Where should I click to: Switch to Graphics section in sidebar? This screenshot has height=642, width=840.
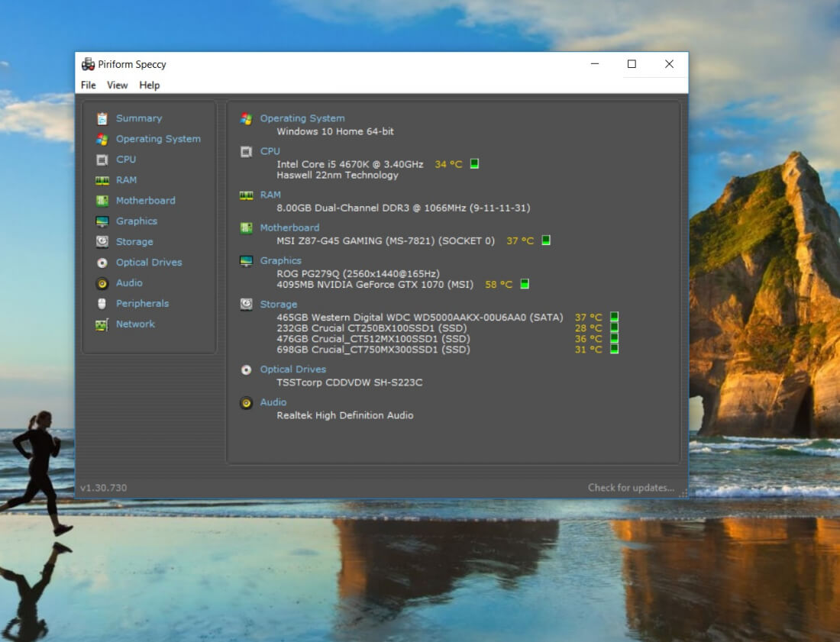[x=137, y=221]
